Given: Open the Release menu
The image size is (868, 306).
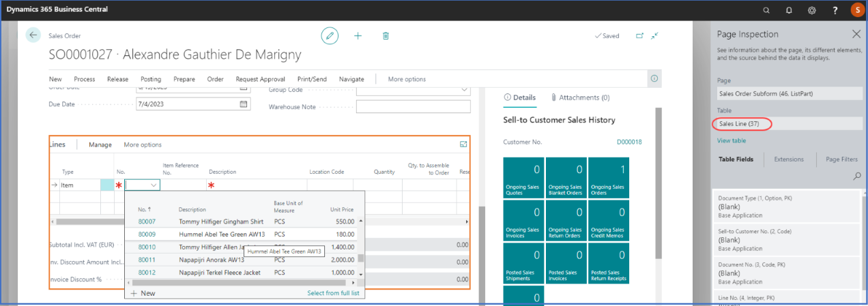Looking at the screenshot, I should click(118, 79).
